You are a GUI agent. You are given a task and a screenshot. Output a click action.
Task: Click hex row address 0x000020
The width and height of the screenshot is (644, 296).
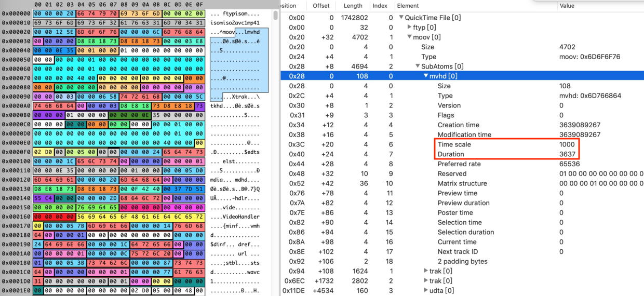point(16,32)
